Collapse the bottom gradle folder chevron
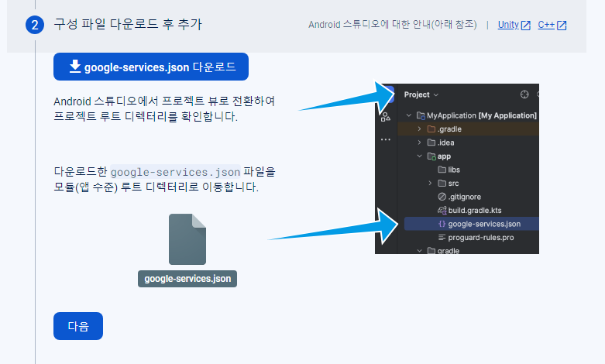 click(x=419, y=250)
